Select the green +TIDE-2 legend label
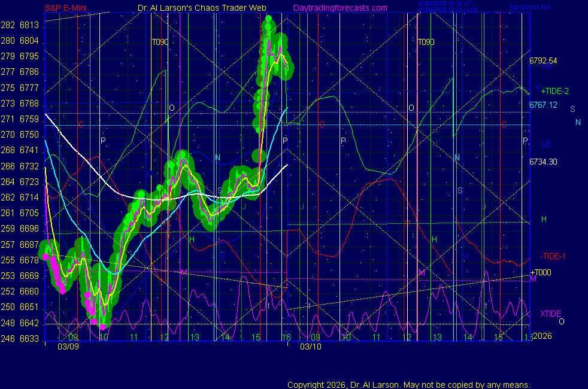The height and width of the screenshot is (389, 588). 554,92
